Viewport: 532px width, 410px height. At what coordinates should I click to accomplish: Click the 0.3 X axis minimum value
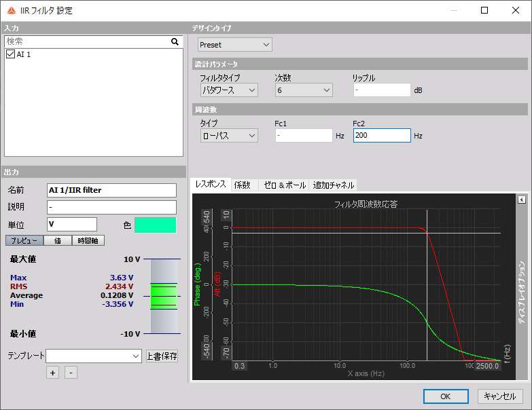239,366
